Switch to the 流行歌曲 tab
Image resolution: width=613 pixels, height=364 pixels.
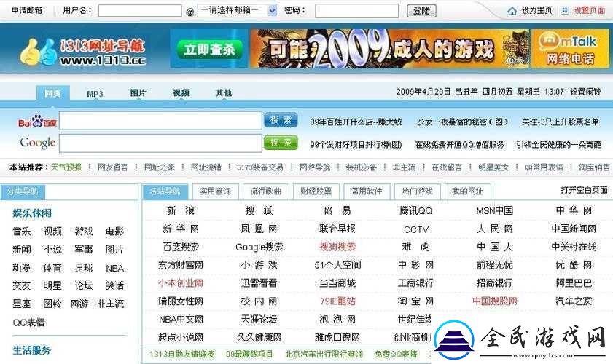tap(265, 191)
